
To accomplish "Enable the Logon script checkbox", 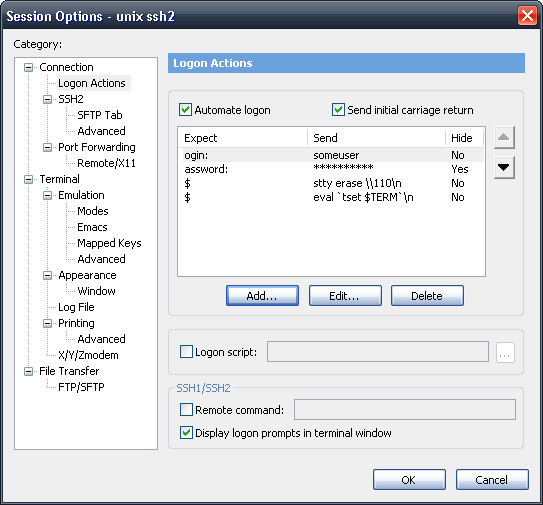I will point(186,352).
